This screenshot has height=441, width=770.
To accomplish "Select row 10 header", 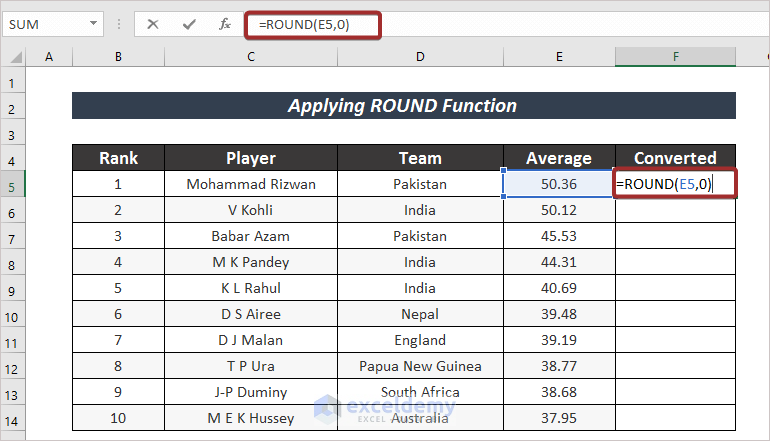I will [14, 315].
